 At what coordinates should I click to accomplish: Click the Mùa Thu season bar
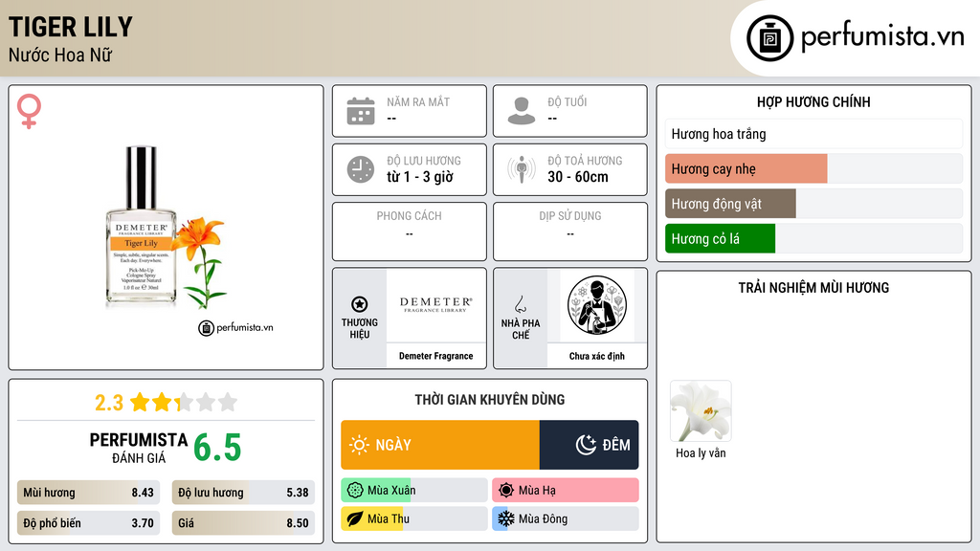(x=414, y=518)
